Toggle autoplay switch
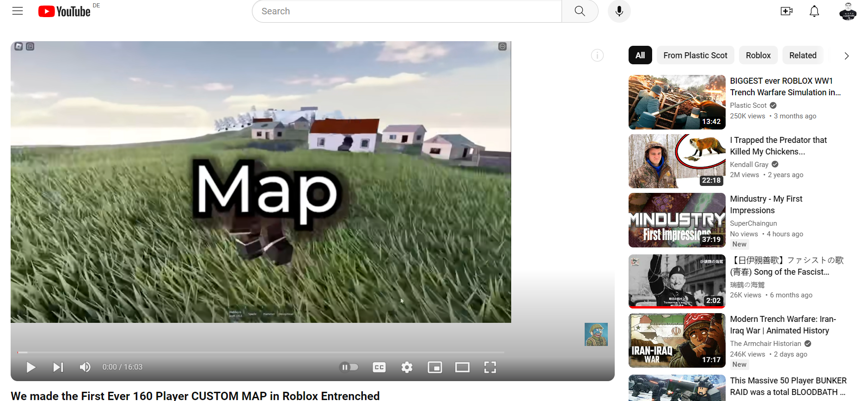The width and height of the screenshot is (868, 401). (x=349, y=367)
